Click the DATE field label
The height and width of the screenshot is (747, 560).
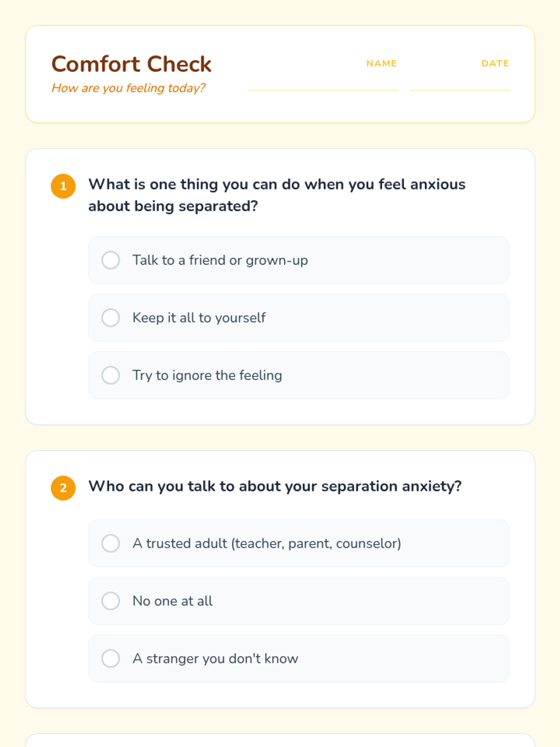[495, 63]
